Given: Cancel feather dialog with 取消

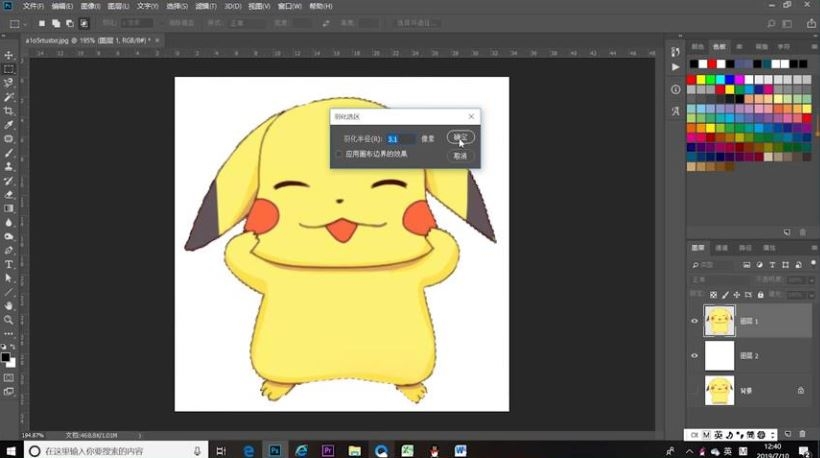Looking at the screenshot, I should coord(460,156).
